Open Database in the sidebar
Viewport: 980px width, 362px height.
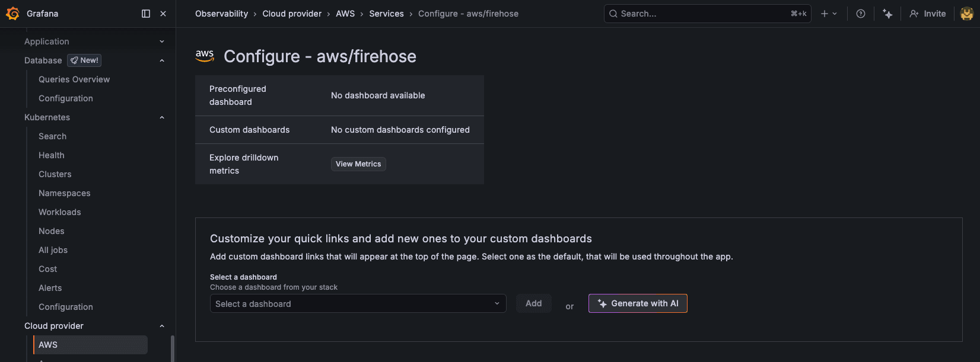tap(43, 60)
